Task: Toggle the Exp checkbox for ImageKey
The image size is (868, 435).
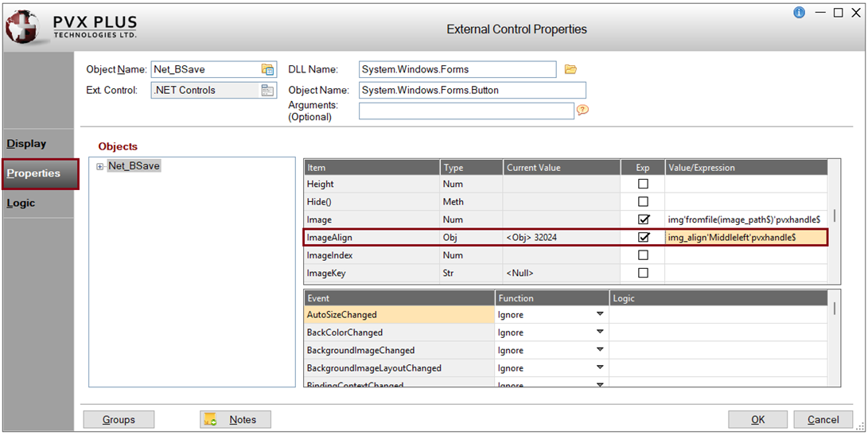Action: coord(643,273)
